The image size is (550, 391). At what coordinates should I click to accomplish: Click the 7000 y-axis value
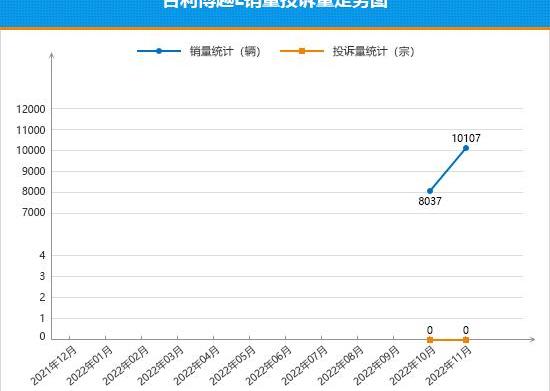coord(34,213)
